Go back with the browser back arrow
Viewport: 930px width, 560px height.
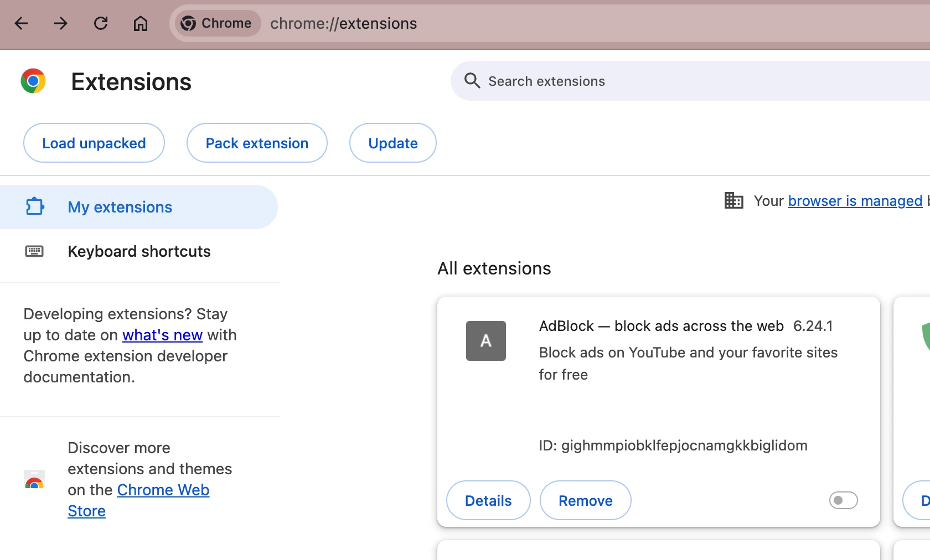[21, 23]
